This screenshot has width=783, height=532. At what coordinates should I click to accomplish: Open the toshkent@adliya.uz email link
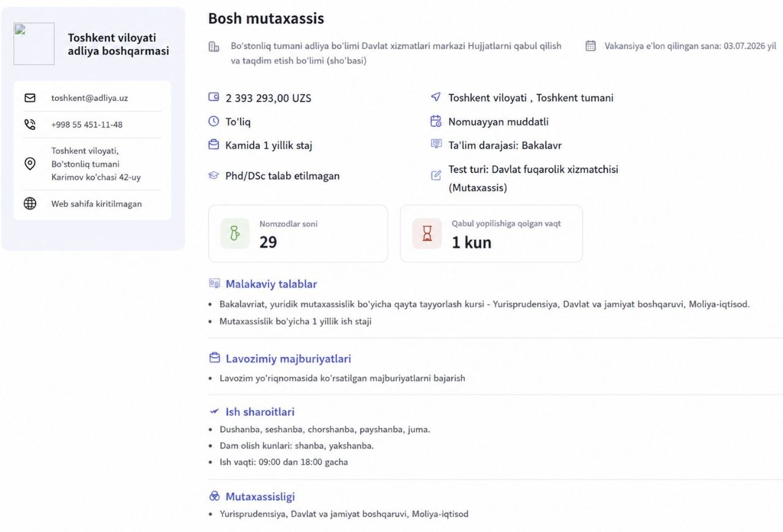pos(89,98)
